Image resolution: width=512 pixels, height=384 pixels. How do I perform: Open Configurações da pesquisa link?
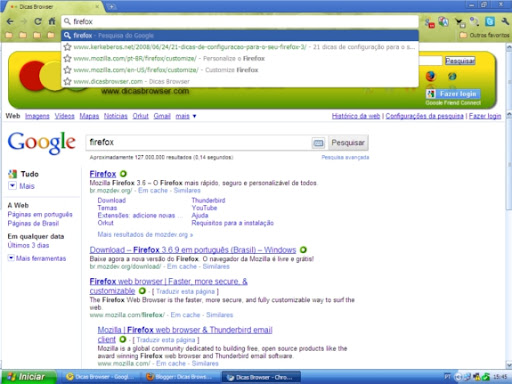click(x=424, y=116)
